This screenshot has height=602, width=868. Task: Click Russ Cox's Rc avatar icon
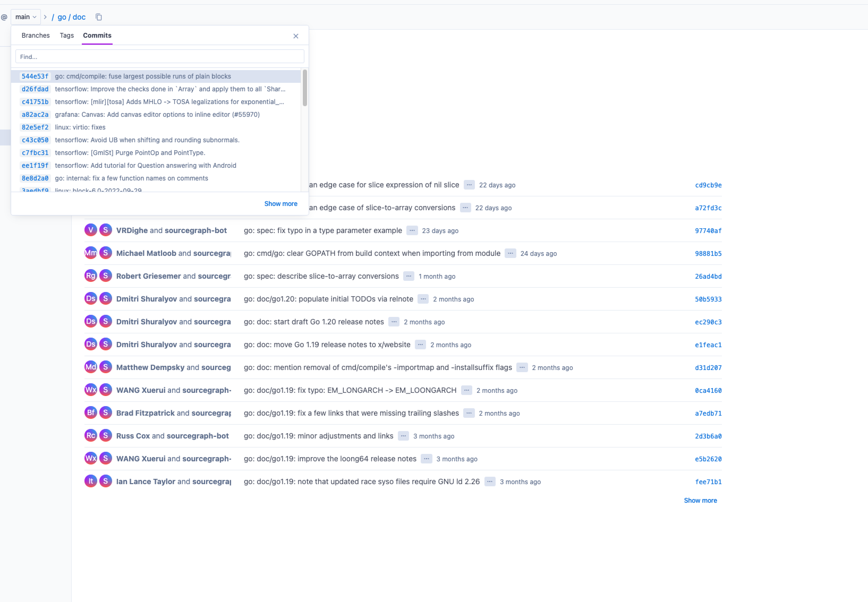[x=91, y=435]
